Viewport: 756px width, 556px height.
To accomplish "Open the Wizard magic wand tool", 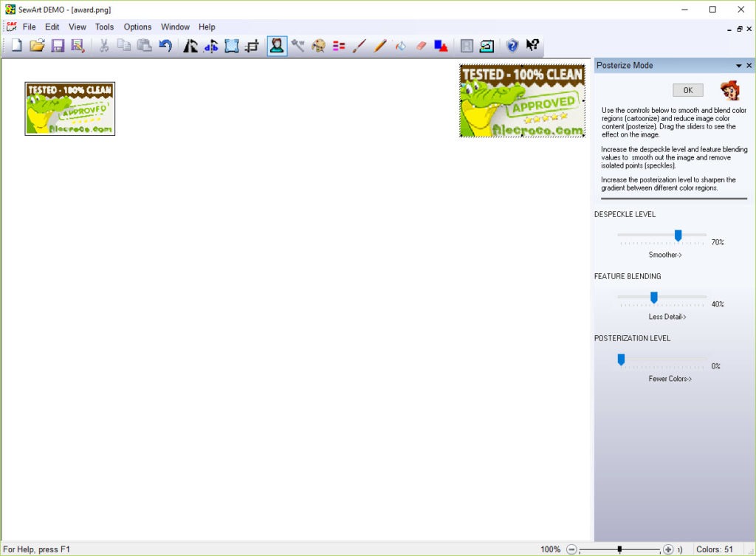I will tap(298, 46).
